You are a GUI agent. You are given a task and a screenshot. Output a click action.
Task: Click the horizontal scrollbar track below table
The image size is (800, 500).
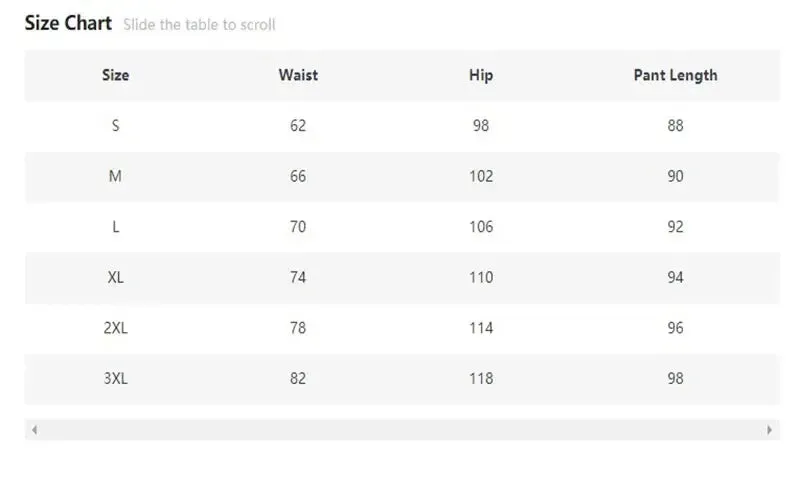pos(402,430)
